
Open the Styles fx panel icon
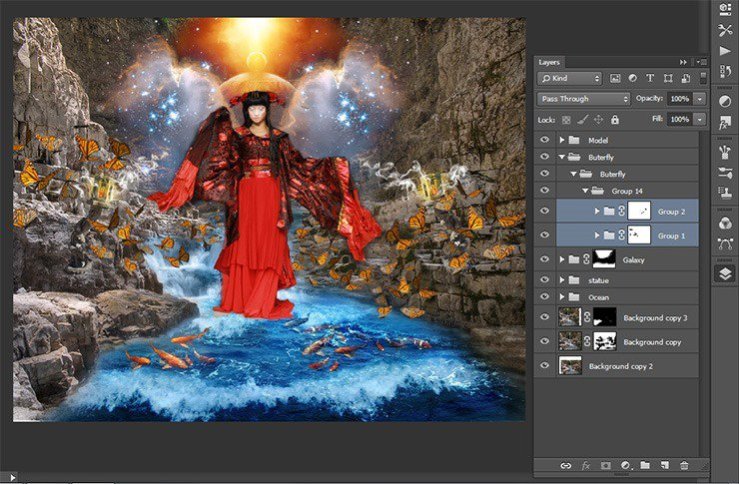725,123
